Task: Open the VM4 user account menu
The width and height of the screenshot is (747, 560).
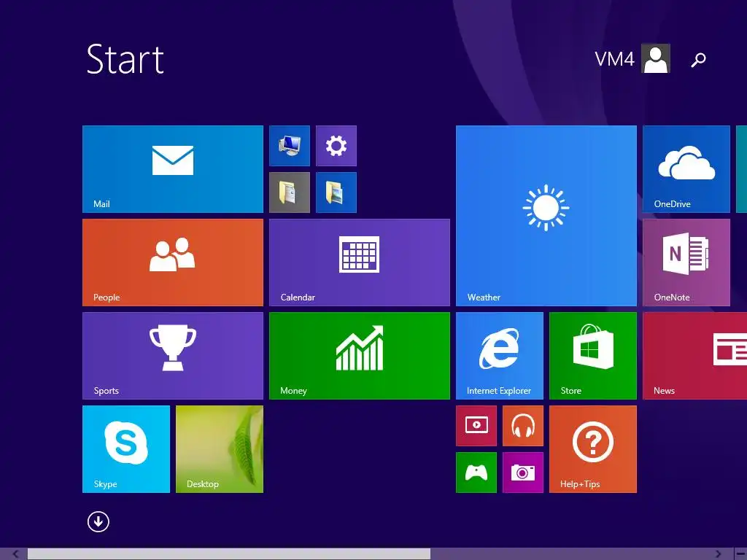Action: (x=632, y=58)
